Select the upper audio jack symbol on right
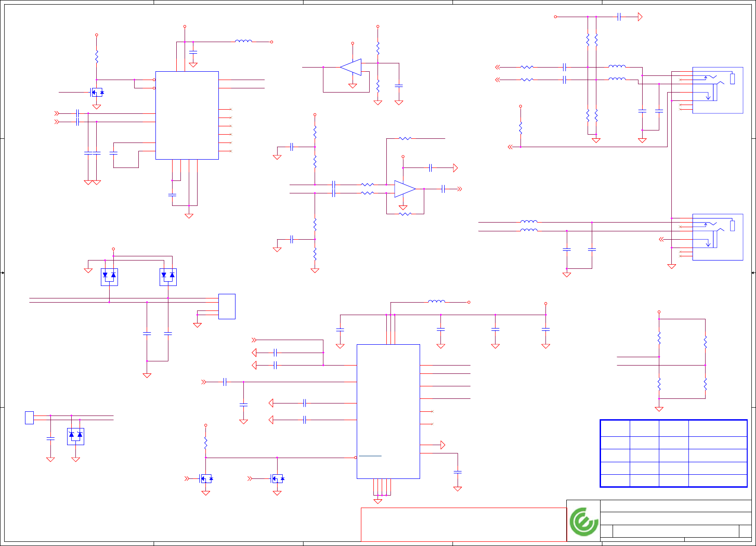The width and height of the screenshot is (756, 546). [x=718, y=90]
